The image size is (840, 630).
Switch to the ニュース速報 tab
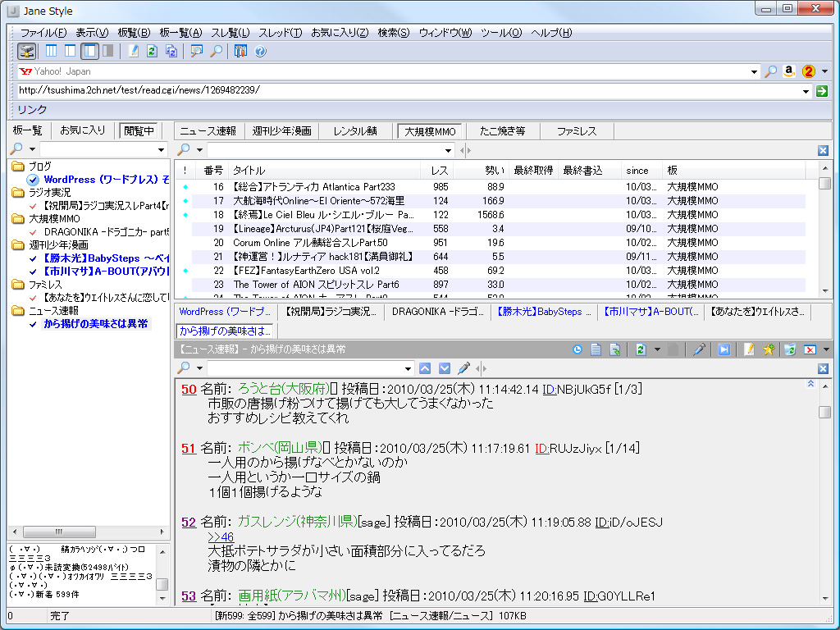tap(208, 130)
